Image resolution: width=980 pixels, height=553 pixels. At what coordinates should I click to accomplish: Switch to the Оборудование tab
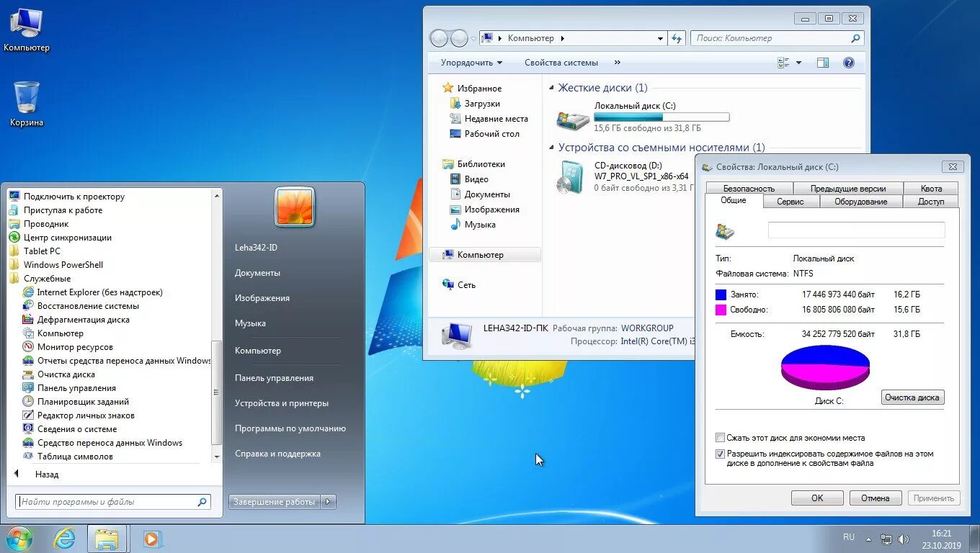tap(860, 202)
